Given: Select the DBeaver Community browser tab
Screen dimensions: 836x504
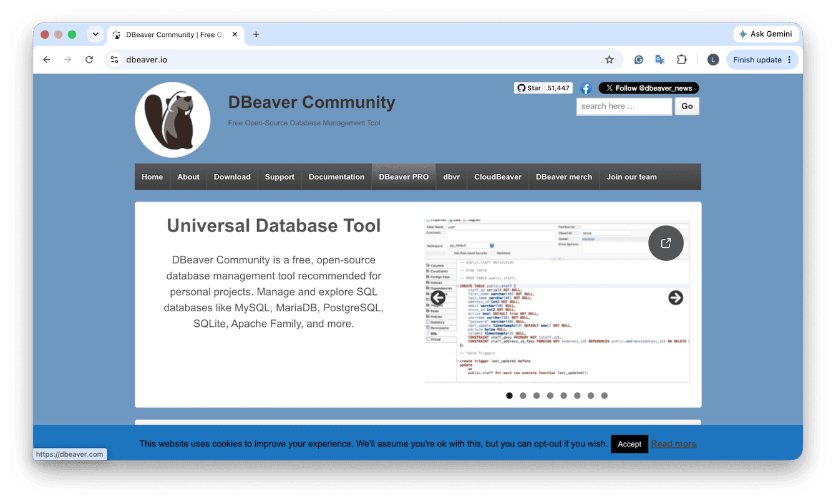Looking at the screenshot, I should click(175, 34).
